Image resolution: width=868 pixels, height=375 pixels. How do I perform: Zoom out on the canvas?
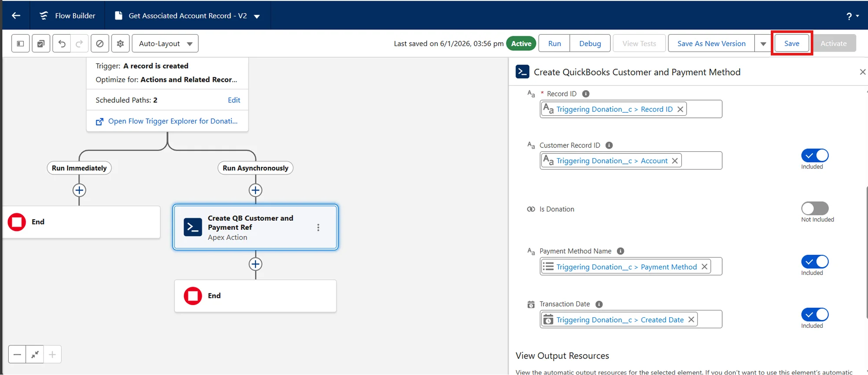coord(17,355)
